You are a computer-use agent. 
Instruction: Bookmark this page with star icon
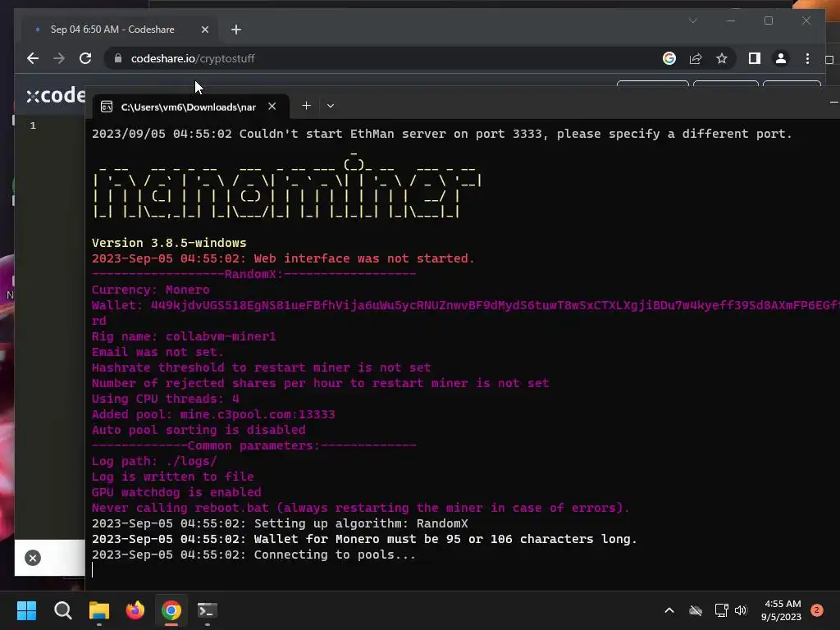[x=722, y=58]
